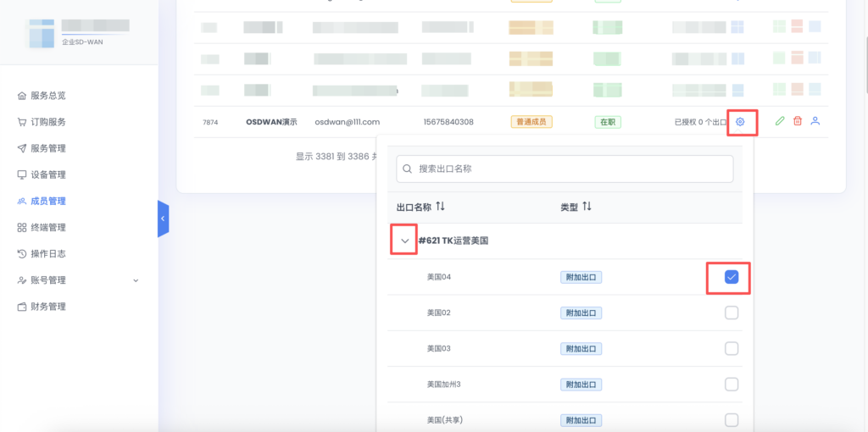Select the 操作日志 menu entry

[47, 253]
